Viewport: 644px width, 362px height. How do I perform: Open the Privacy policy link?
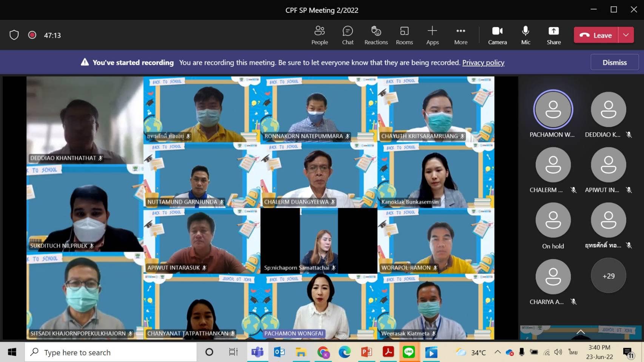coord(483,63)
